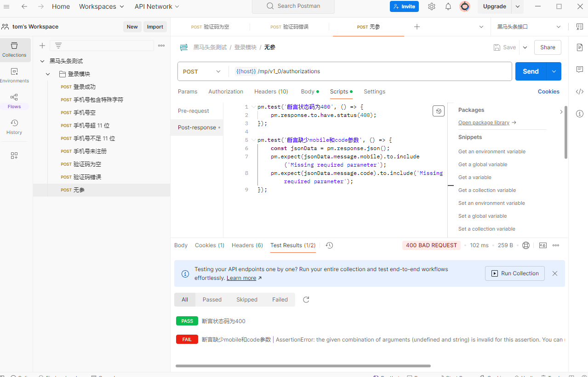588x377 pixels.
Task: Open the Comments icon in right sidebar
Action: click(x=579, y=70)
